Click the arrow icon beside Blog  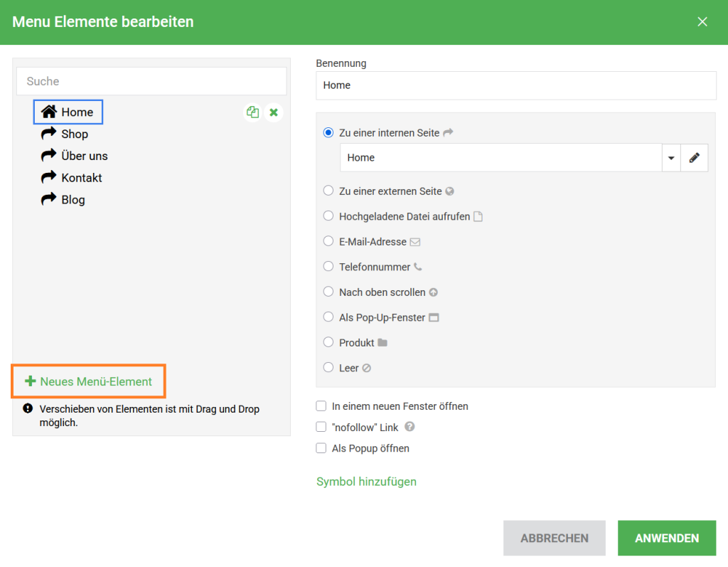coord(48,199)
